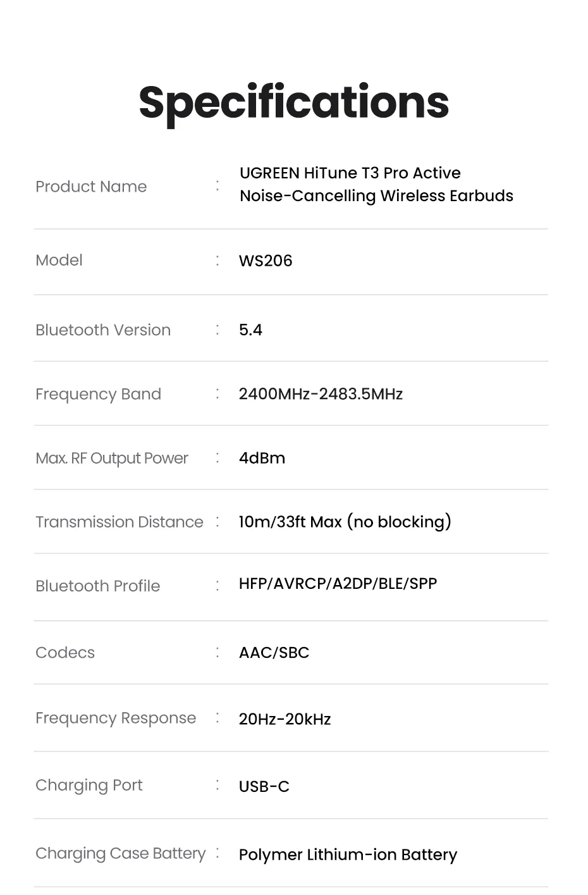Select the Polymer Lithium-ion Battery value

point(348,855)
